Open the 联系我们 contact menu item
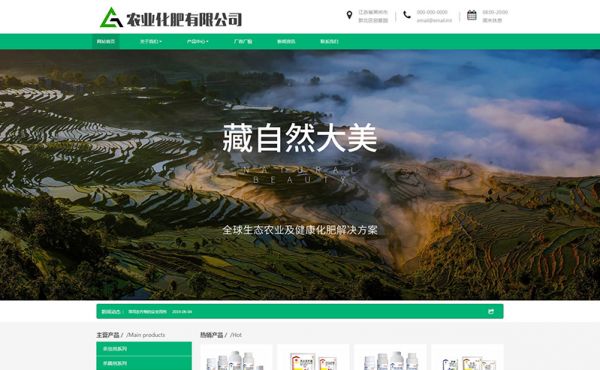 pyautogui.click(x=329, y=41)
